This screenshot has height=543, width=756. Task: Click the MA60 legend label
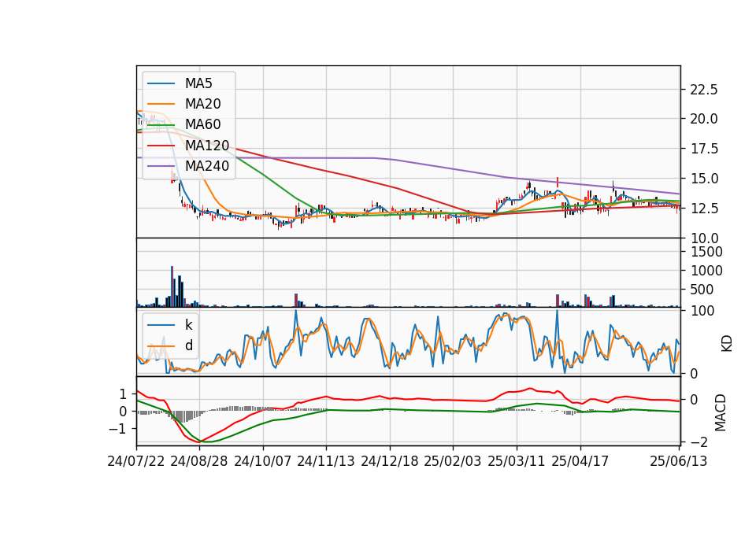coord(202,124)
